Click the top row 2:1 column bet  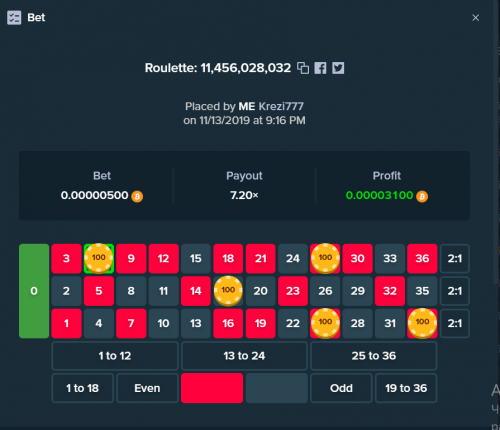(x=455, y=258)
